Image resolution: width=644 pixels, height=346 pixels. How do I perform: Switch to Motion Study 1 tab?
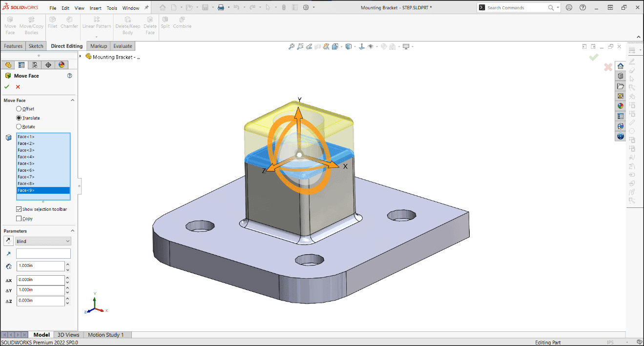pos(106,335)
